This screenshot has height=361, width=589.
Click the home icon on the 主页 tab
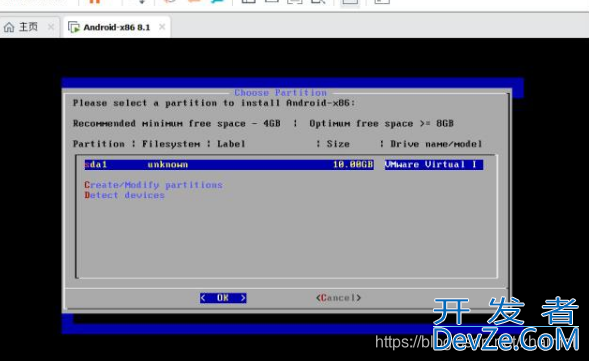click(x=9, y=27)
